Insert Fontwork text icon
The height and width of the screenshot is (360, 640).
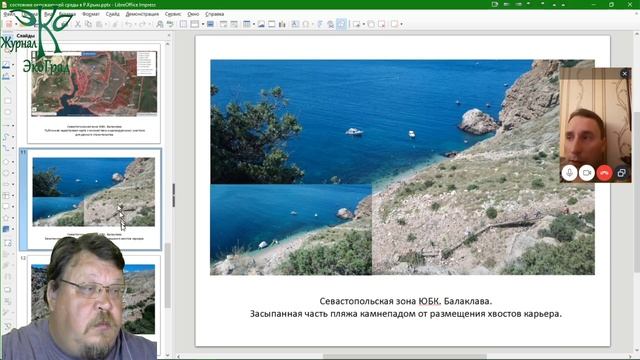click(x=320, y=24)
